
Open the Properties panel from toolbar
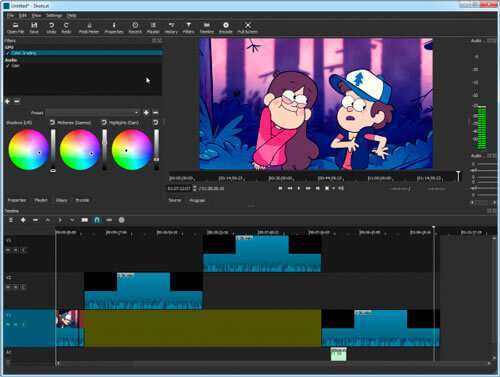click(114, 28)
